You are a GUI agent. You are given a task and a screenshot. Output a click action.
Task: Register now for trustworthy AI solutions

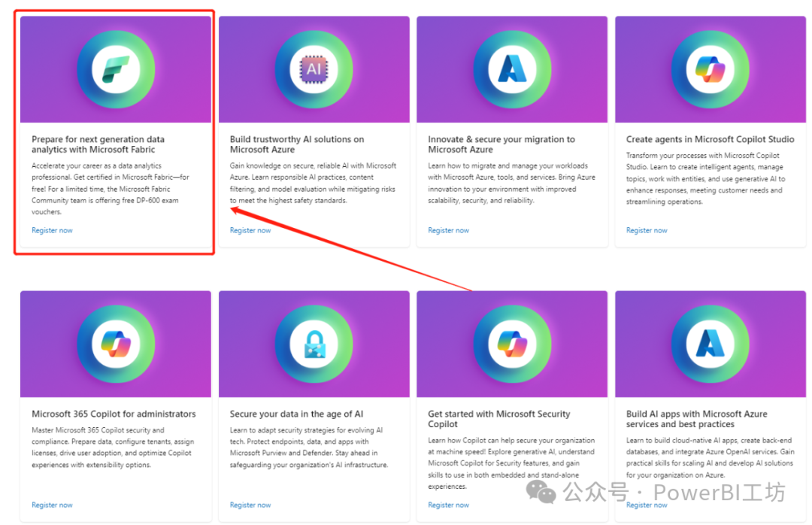250,231
